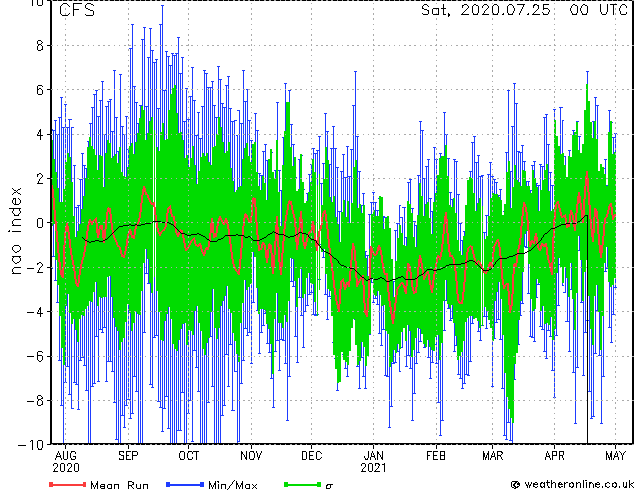Select the SEP x-axis label

tap(128, 456)
